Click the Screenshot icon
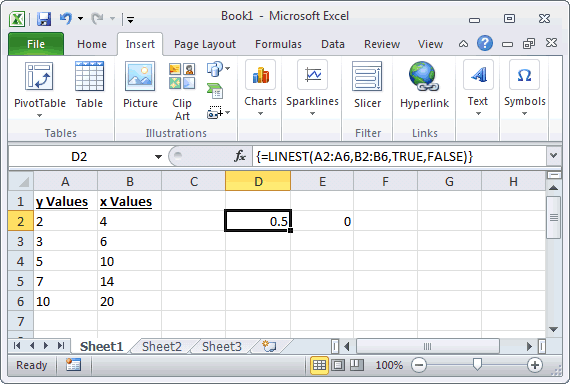Screen dimensions: 570x384 click(214, 113)
